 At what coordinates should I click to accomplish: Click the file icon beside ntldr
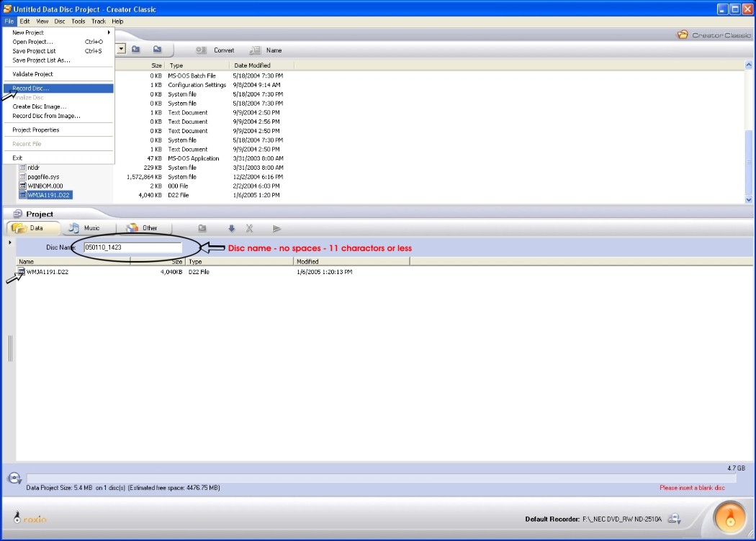tap(22, 168)
